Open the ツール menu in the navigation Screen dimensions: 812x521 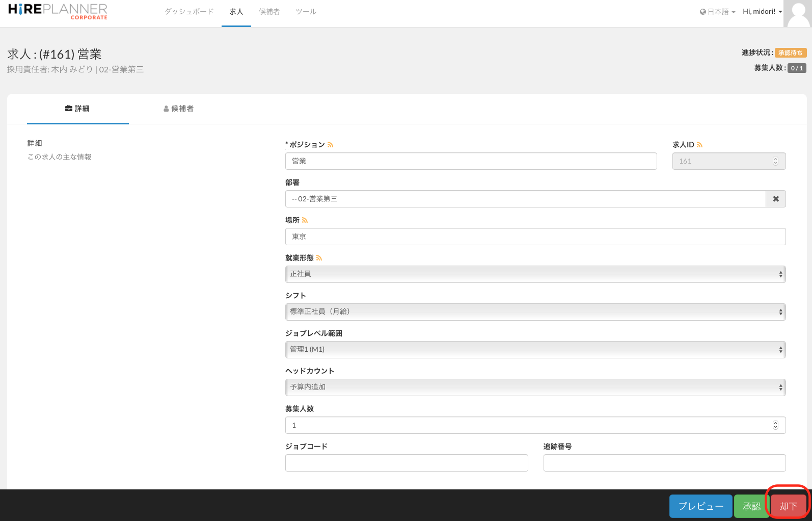(x=306, y=12)
